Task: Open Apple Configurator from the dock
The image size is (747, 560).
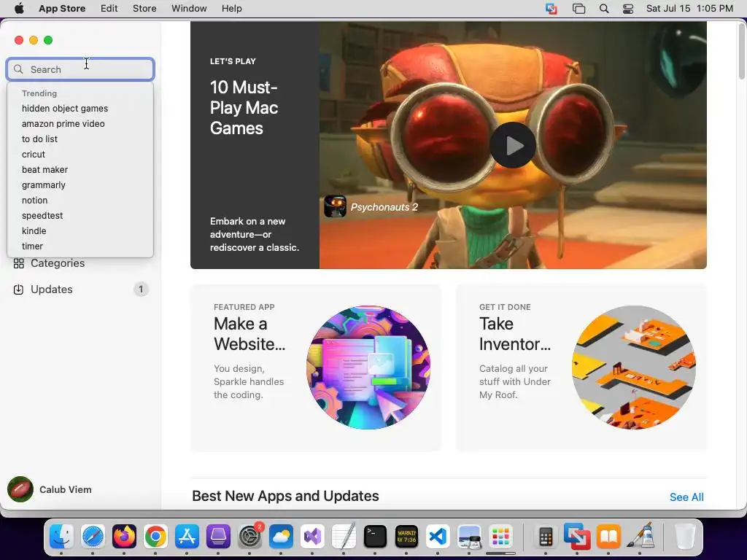Action: [219, 537]
